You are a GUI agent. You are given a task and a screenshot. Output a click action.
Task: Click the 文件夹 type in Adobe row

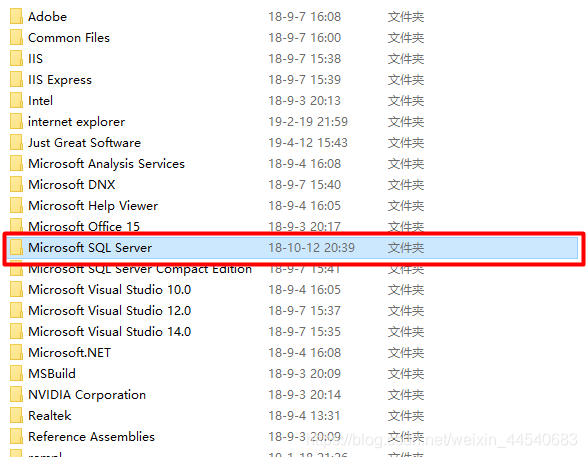[406, 16]
